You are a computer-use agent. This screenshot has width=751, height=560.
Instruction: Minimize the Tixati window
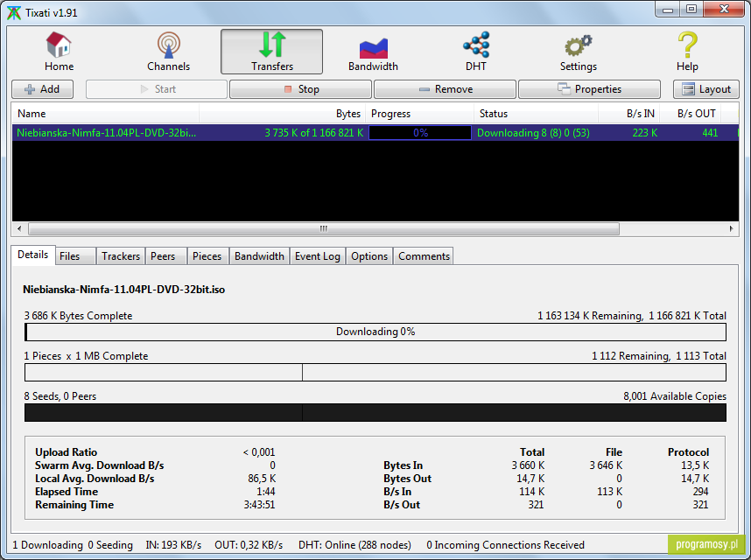668,10
